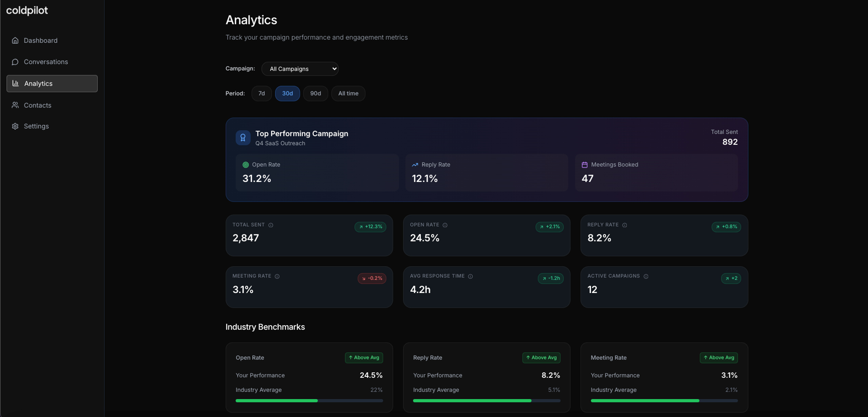The height and width of the screenshot is (417, 868).
Task: Click the coldpilot logo
Action: 27,11
